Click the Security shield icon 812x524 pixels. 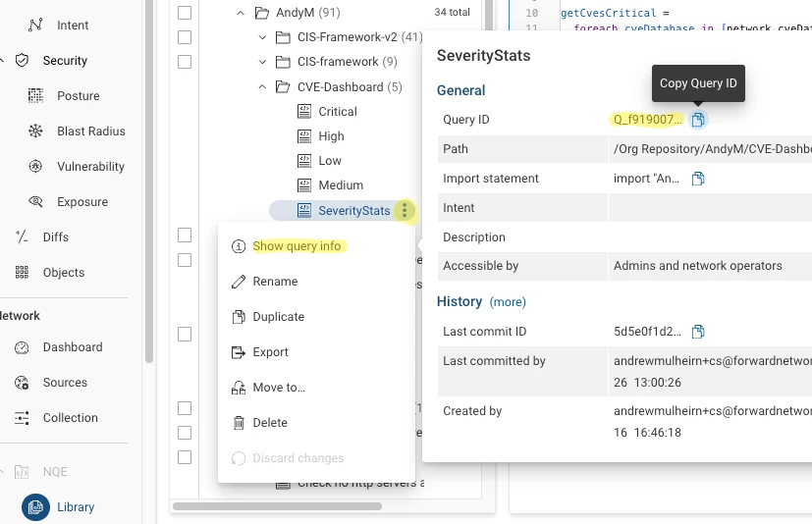[22, 61]
